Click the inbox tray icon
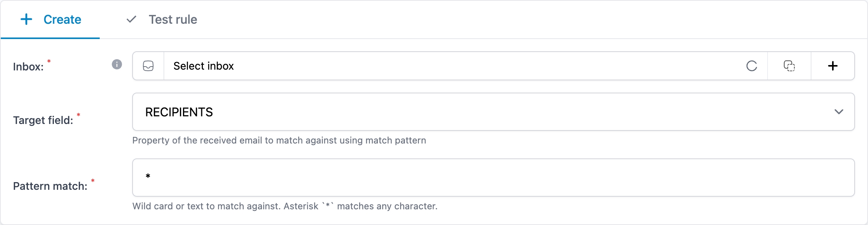Viewport: 868px width, 225px height. coord(148,66)
